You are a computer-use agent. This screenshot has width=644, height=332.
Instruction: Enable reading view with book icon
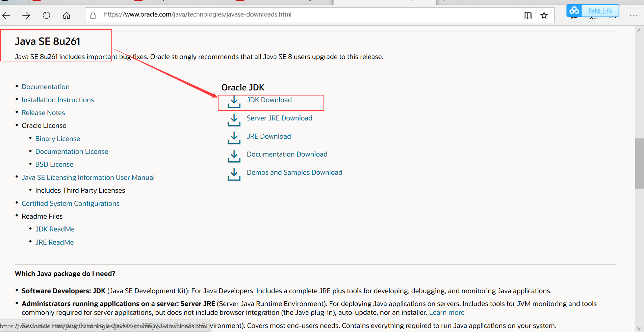527,16
